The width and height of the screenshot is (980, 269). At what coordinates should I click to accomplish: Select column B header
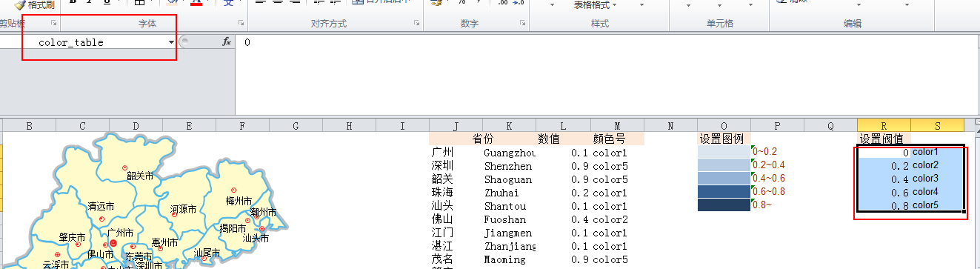point(30,125)
